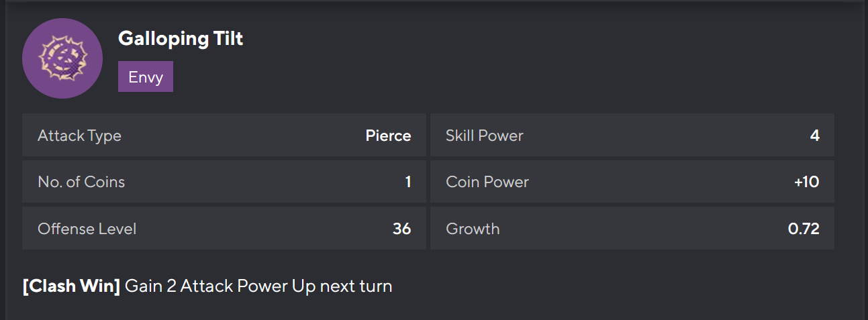Click the Coin Power label
This screenshot has height=320, width=868.
[x=487, y=182]
